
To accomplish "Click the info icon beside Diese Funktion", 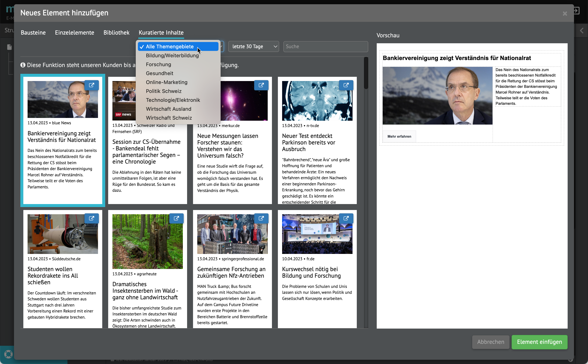I will click(x=23, y=65).
